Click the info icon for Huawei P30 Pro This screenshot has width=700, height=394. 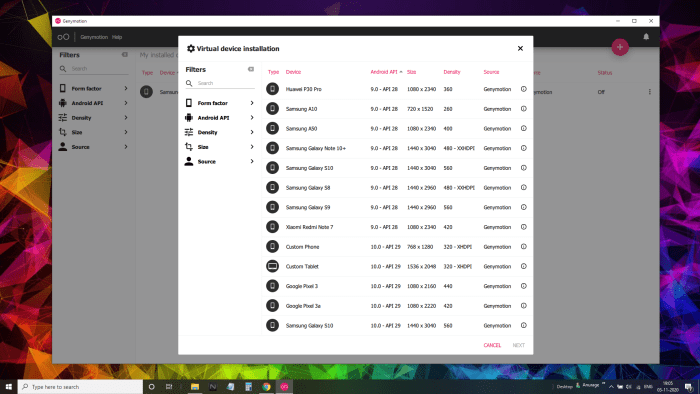pyautogui.click(x=524, y=89)
